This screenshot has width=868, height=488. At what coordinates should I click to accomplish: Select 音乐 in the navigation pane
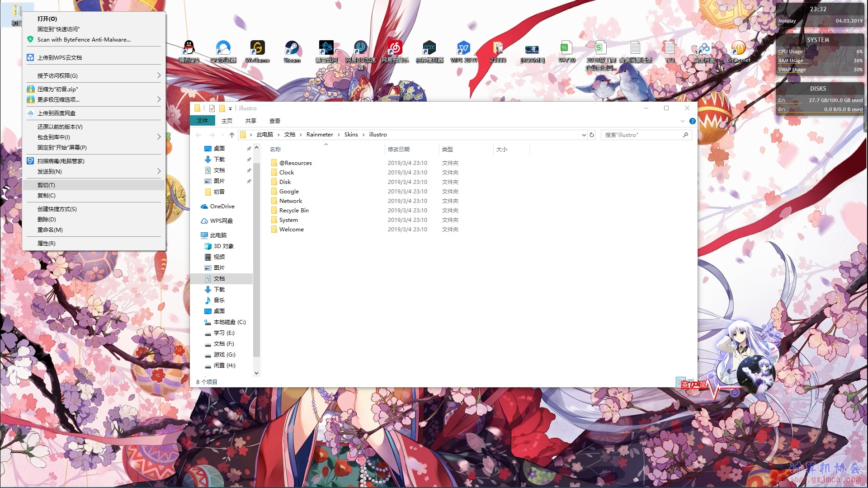click(x=219, y=300)
